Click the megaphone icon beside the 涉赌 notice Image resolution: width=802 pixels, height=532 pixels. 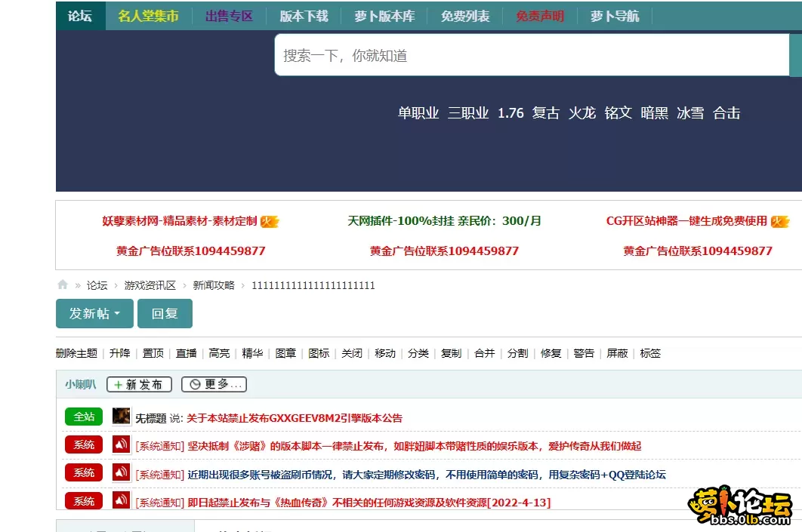point(121,446)
